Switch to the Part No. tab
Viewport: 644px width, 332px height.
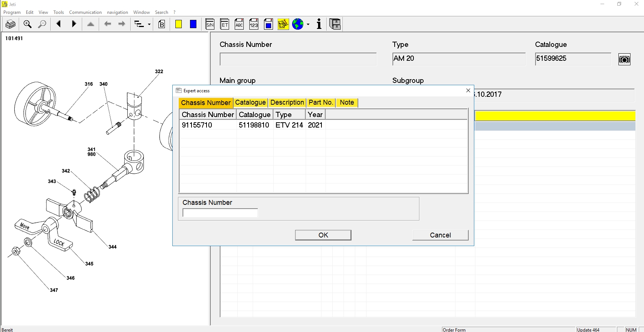click(x=321, y=102)
